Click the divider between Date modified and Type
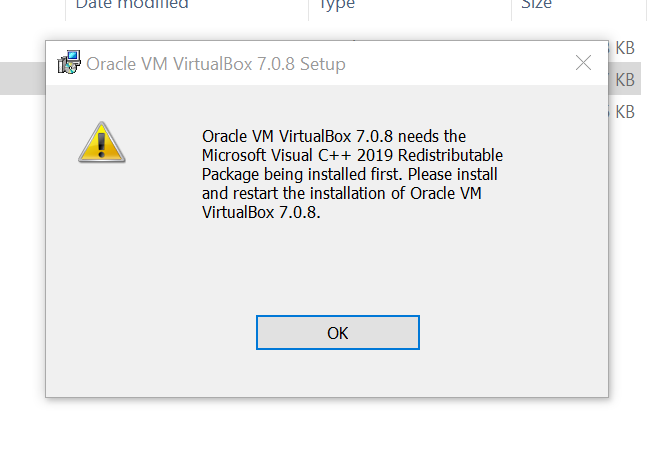The image size is (660, 454). tap(309, 8)
